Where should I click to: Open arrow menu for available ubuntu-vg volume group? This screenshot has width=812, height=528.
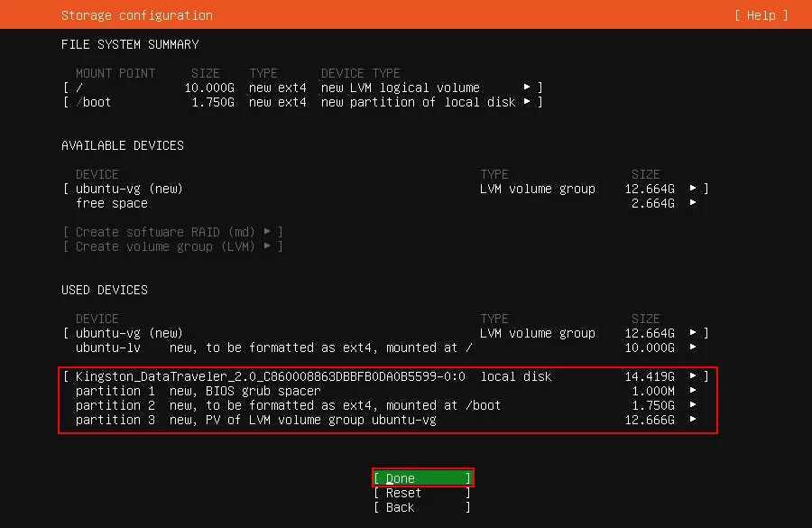coord(693,189)
